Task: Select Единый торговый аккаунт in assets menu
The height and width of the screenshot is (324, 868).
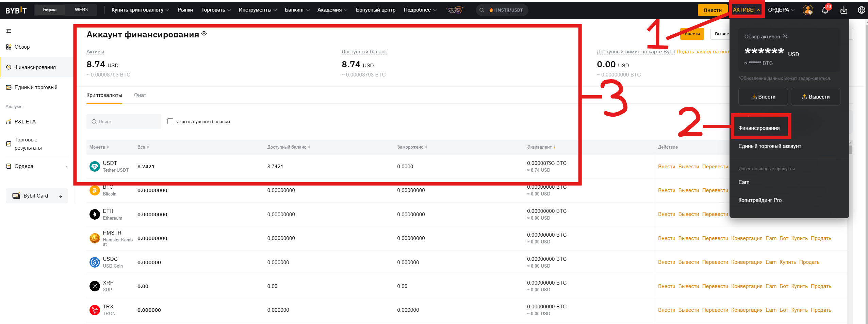Action: coord(769,146)
